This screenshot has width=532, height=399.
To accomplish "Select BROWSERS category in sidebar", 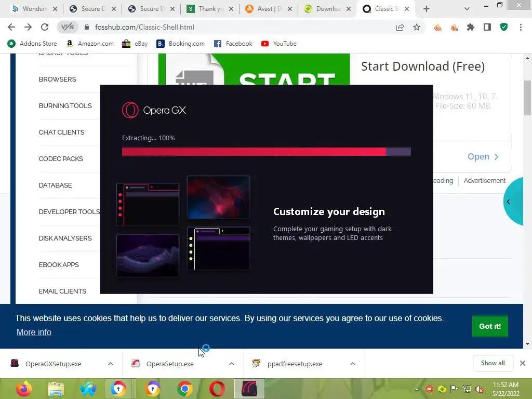I will [57, 79].
